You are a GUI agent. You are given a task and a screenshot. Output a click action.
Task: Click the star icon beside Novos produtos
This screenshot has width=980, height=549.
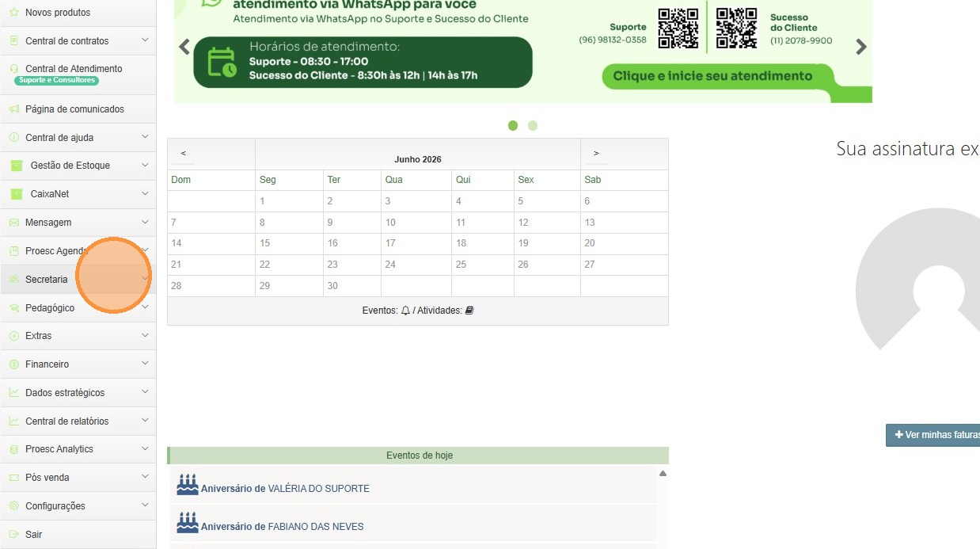pyautogui.click(x=14, y=13)
